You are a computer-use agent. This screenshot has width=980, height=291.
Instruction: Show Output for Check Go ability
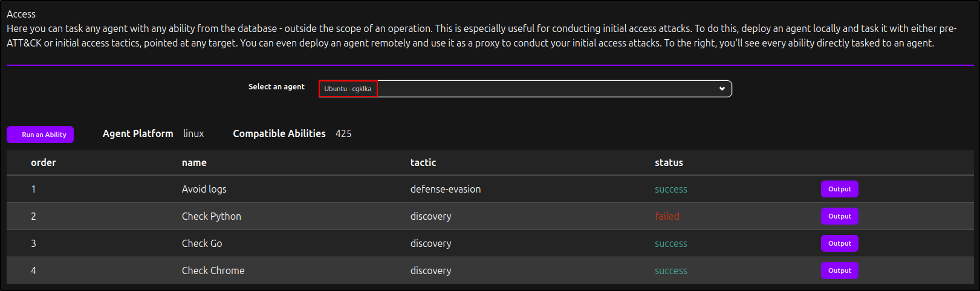coord(839,243)
